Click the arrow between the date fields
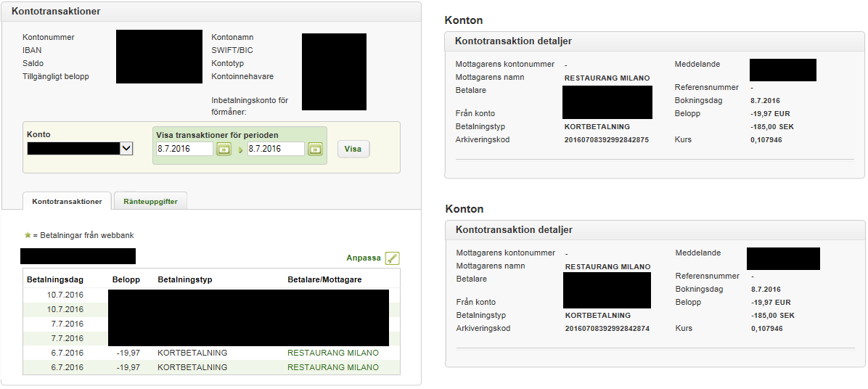The height and width of the screenshot is (389, 868). click(x=240, y=150)
